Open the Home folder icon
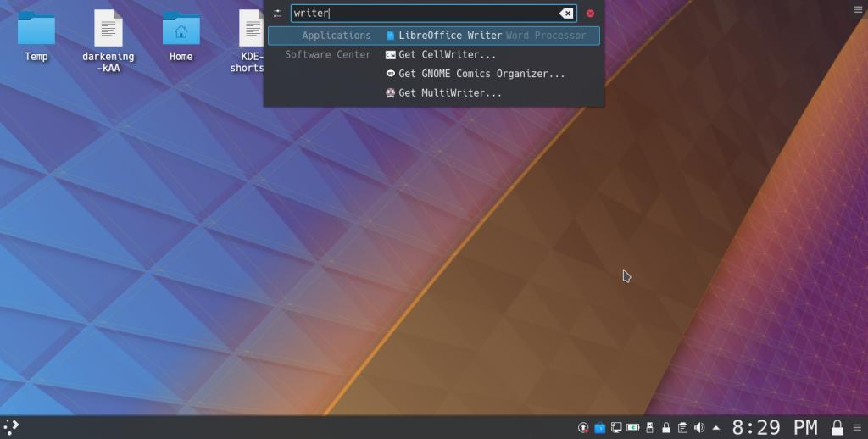This screenshot has height=439, width=868. tap(181, 36)
